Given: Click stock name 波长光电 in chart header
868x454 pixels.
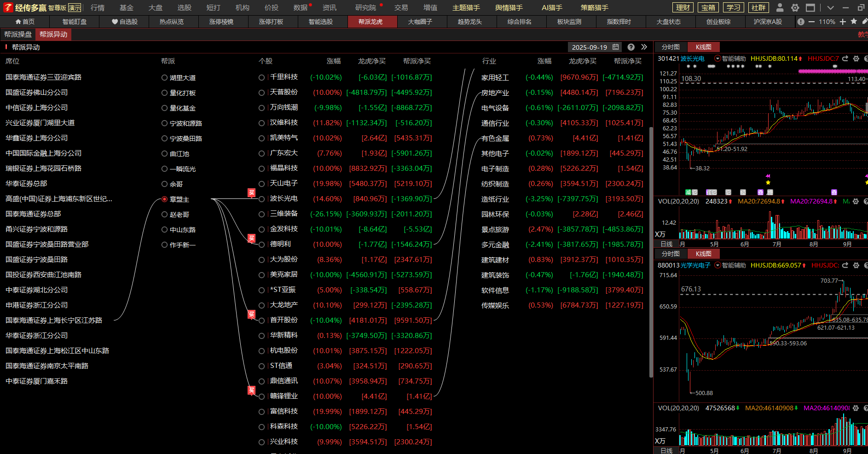Looking at the screenshot, I should 692,58.
